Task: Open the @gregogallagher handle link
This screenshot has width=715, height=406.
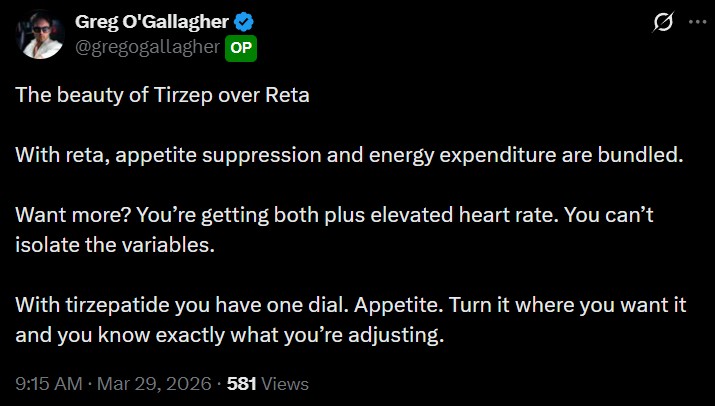Action: coord(148,46)
